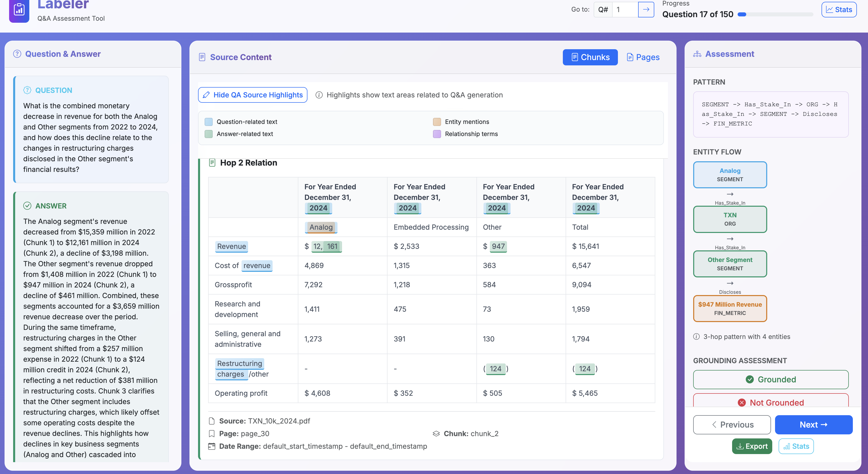Select the Analog SEGMENT entity box
Screen dimensions: 868x474
click(730, 175)
